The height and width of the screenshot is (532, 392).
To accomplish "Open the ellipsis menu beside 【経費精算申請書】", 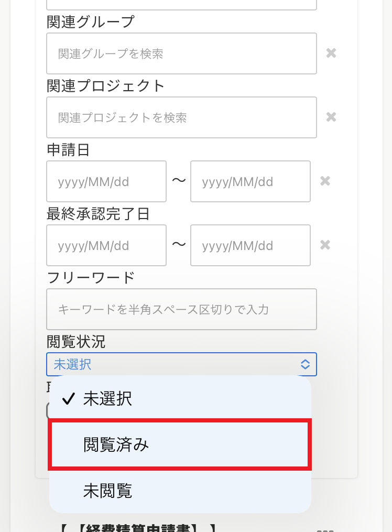I will click(x=325, y=530).
